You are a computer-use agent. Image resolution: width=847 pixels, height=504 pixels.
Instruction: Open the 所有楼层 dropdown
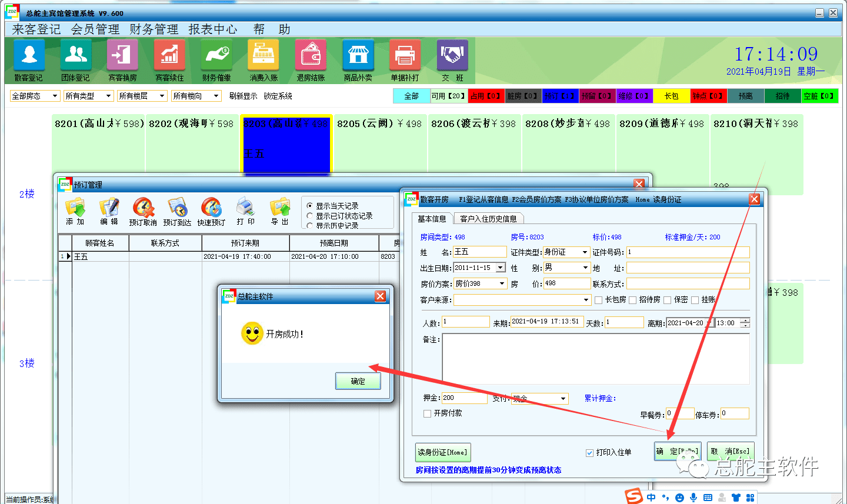click(162, 96)
